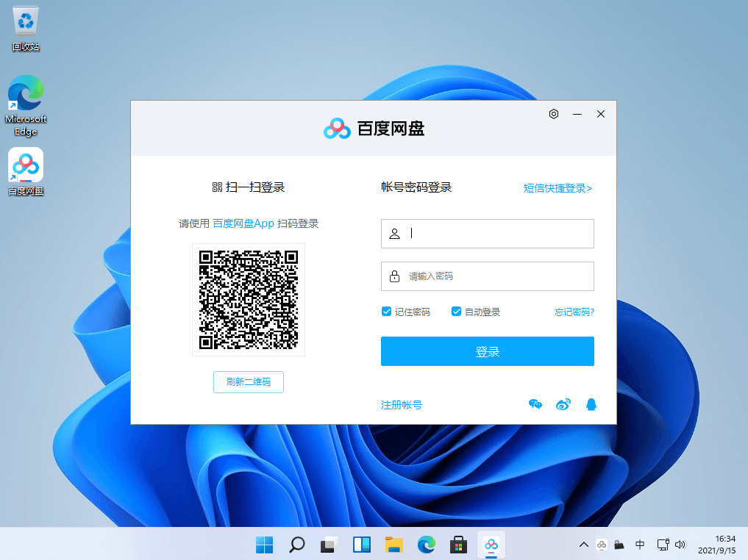
Task: Log in with WeChat icon
Action: coord(535,405)
